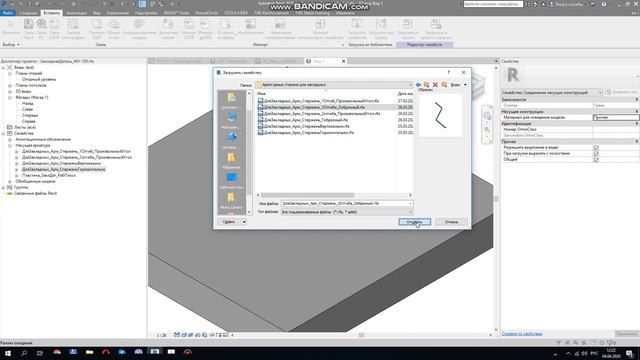Viewport: 640px width, 360px height.
Task: Click the help question mark in the dialog title
Action: pos(449,72)
